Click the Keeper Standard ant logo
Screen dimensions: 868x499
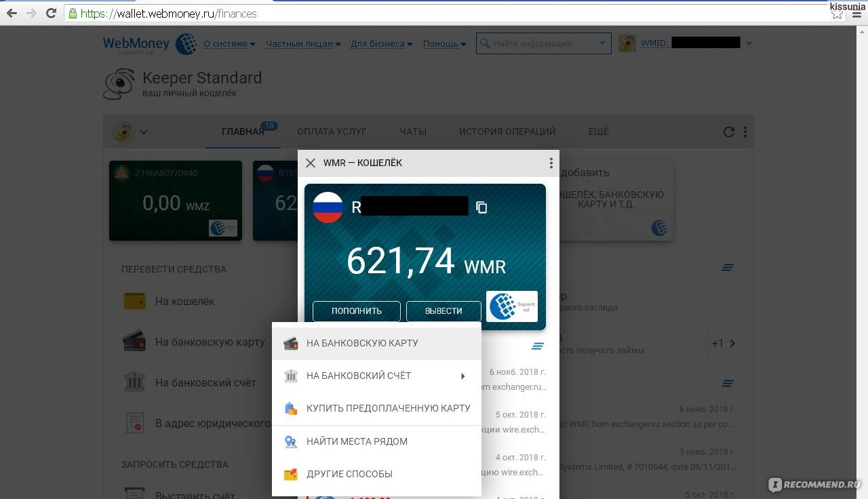pyautogui.click(x=119, y=84)
